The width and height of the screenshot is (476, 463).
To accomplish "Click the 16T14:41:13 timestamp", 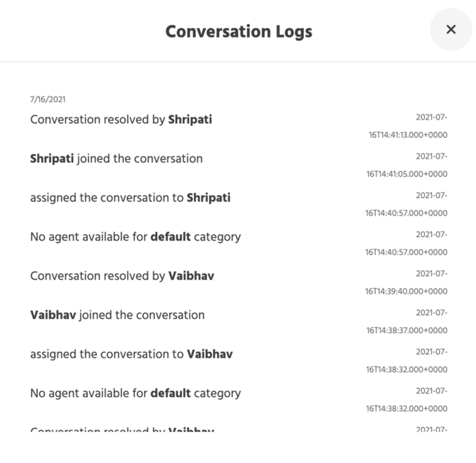I will point(408,135).
